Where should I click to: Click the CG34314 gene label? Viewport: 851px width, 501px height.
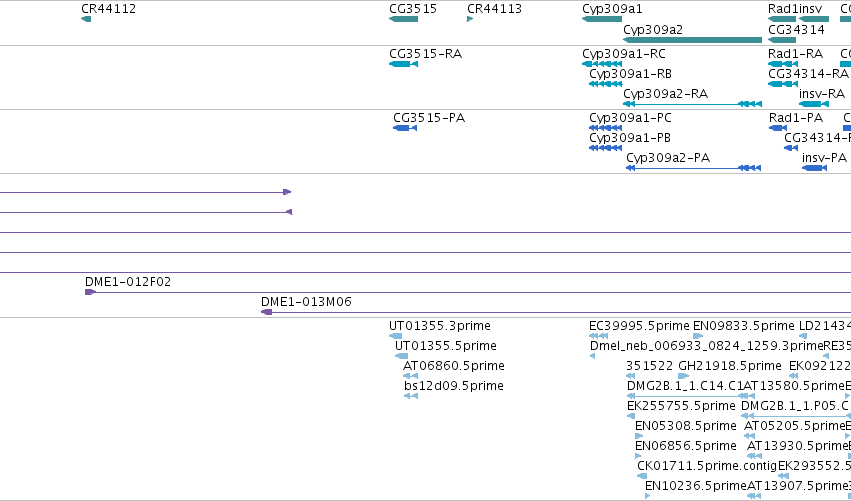point(796,29)
